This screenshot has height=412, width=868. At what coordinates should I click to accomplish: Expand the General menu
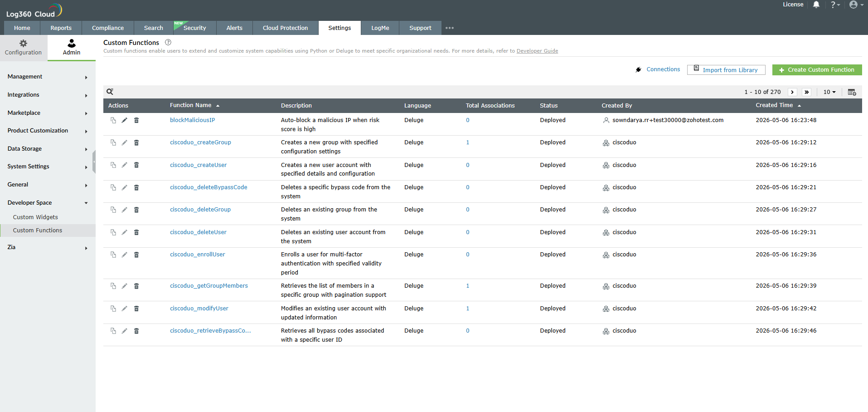(48, 185)
